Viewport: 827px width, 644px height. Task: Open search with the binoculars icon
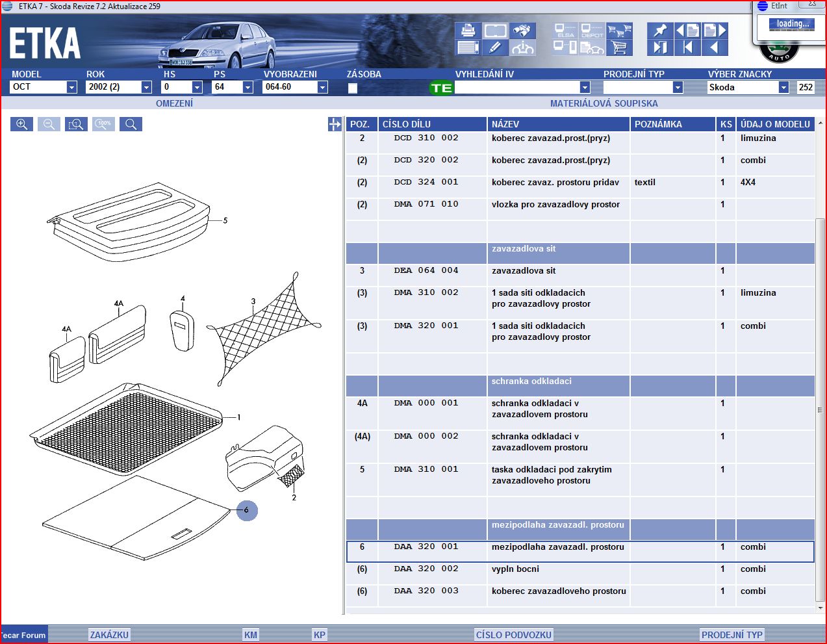pyautogui.click(x=522, y=31)
